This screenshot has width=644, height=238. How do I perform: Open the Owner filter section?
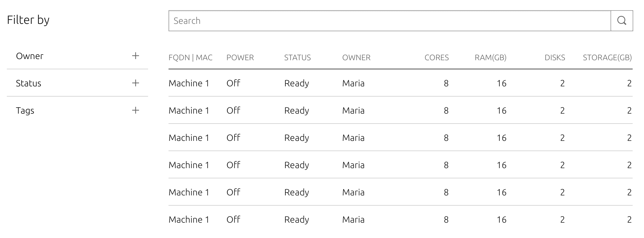(x=77, y=56)
